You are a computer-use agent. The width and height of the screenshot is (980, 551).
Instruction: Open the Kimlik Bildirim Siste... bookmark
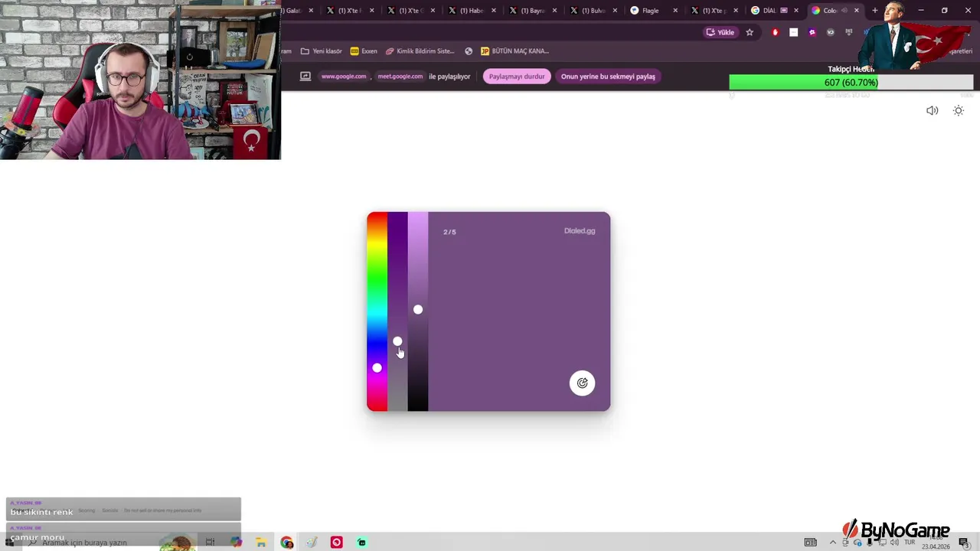point(420,51)
